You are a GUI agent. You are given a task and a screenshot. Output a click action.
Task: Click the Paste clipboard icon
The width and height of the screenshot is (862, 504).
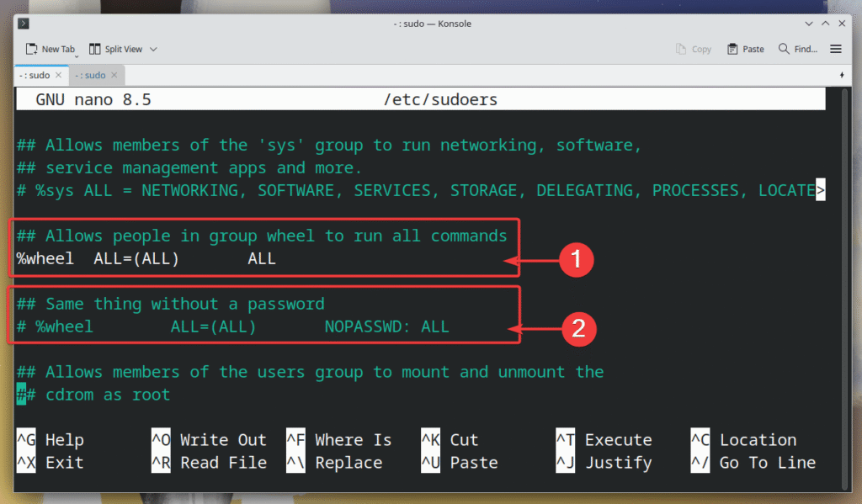coord(732,50)
